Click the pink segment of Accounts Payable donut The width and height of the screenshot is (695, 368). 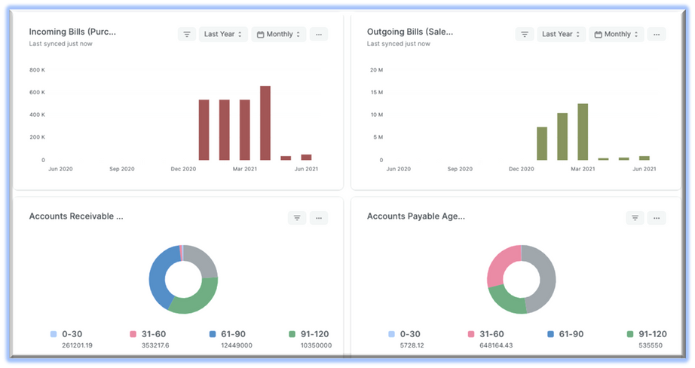coord(500,263)
